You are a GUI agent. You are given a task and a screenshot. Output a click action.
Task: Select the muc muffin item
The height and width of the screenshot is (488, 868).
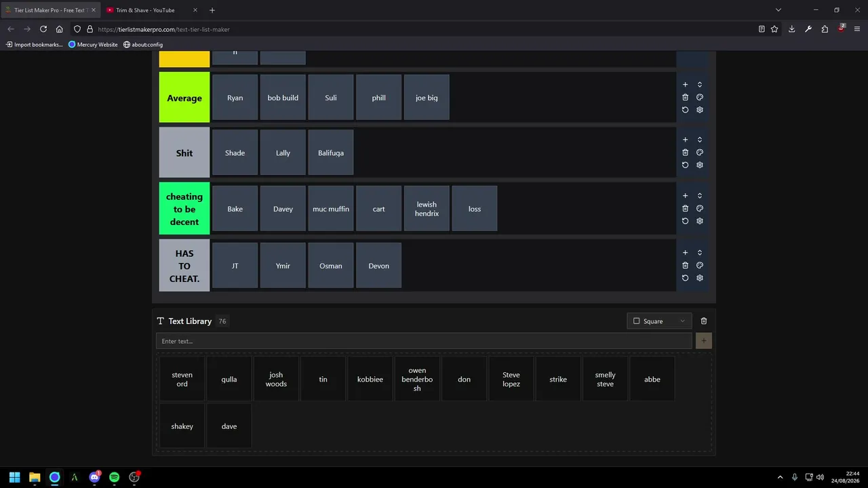[x=331, y=209]
